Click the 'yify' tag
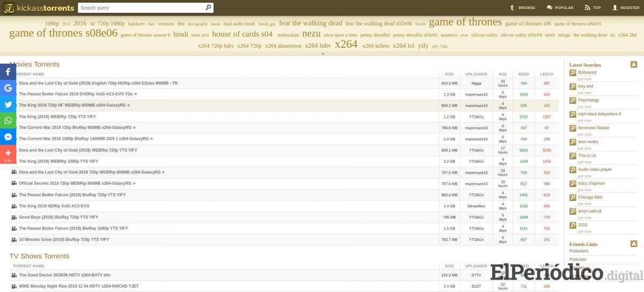Viewport: 644px width, 292px height. 423,46
